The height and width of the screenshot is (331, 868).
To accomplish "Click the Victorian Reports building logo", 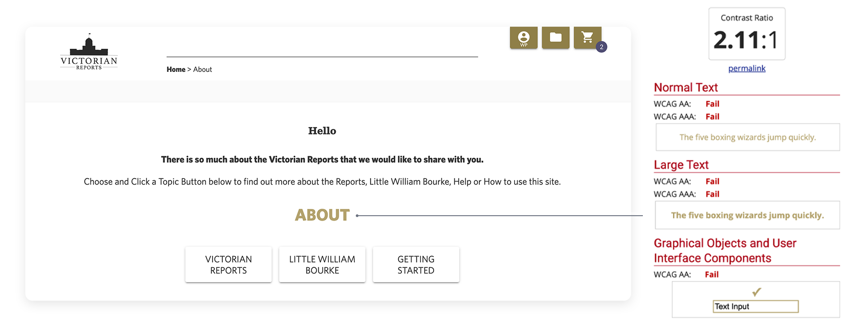I will tap(89, 52).
